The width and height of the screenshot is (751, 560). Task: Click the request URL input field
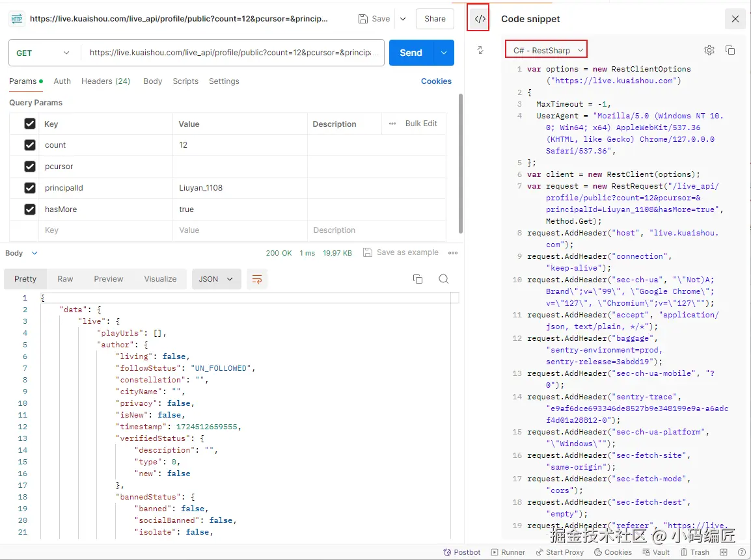pos(232,53)
